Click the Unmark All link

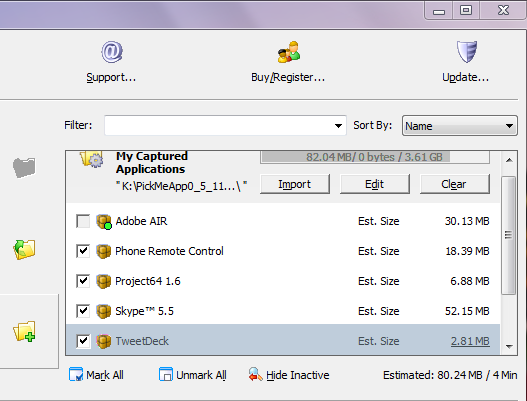tap(193, 375)
